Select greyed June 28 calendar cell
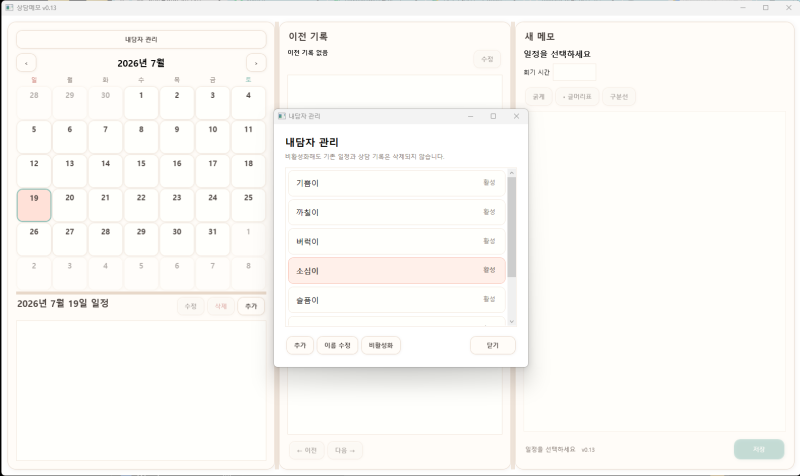This screenshot has width=800, height=476. point(34,103)
